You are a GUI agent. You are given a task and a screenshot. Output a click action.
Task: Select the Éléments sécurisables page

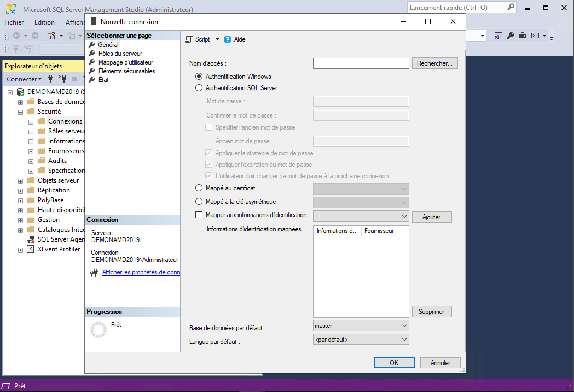click(x=126, y=71)
